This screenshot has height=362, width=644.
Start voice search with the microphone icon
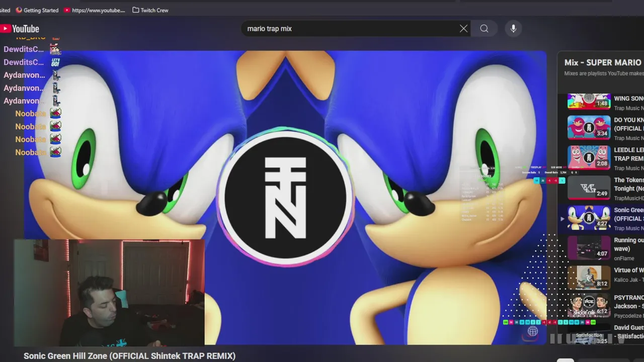coord(513,29)
